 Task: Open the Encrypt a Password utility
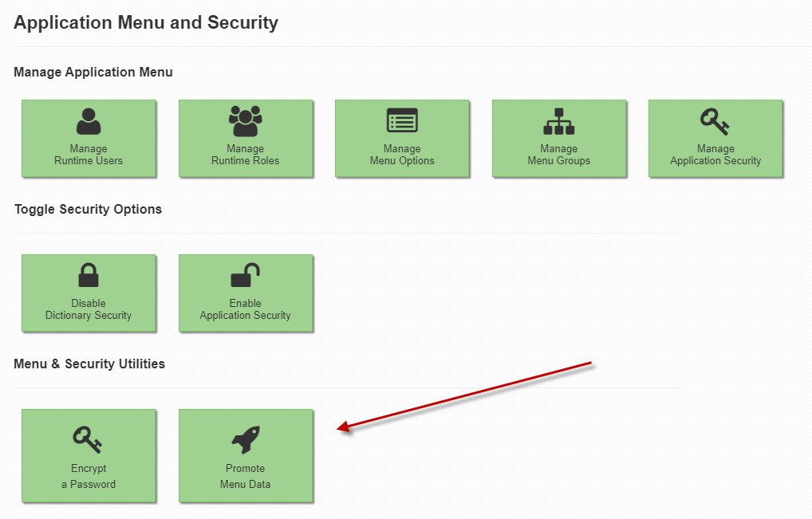[x=89, y=456]
